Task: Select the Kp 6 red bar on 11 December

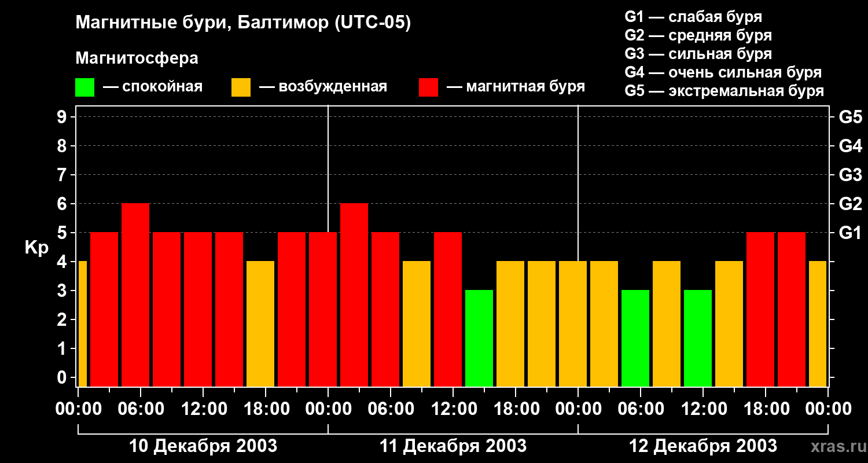Action: coord(354,295)
